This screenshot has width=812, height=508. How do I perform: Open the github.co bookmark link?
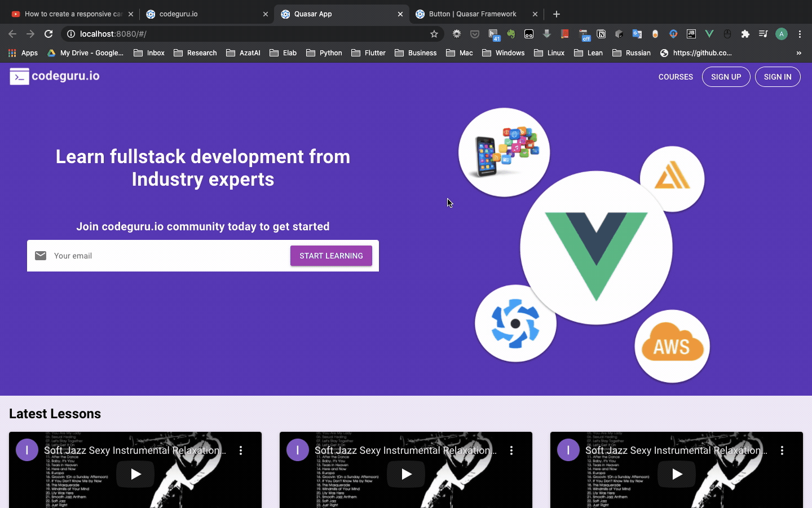[696, 53]
